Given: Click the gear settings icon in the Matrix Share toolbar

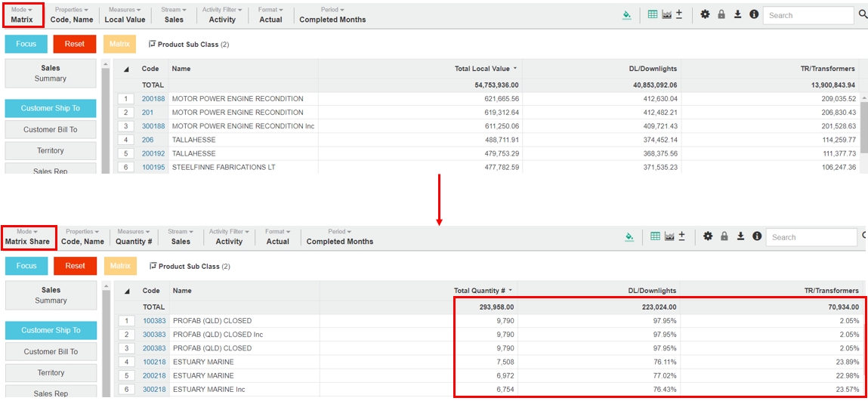Looking at the screenshot, I should point(708,236).
